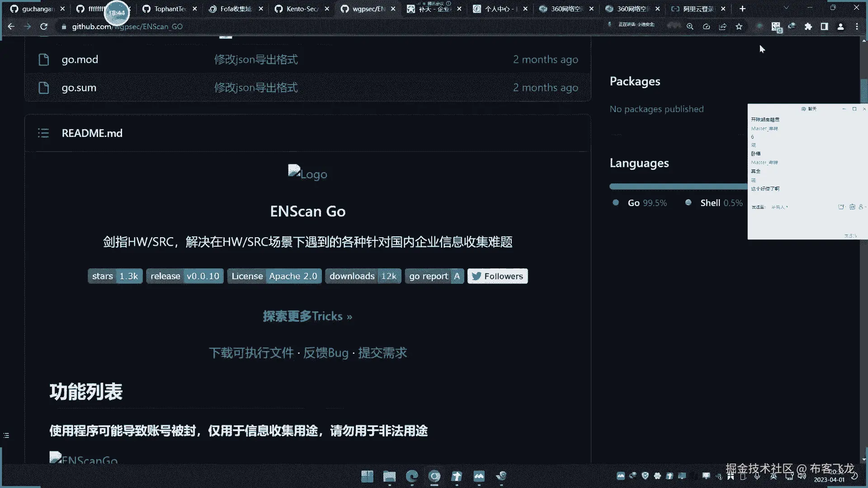This screenshot has width=868, height=488.
Task: Open README table of contents list icon
Action: (x=43, y=133)
